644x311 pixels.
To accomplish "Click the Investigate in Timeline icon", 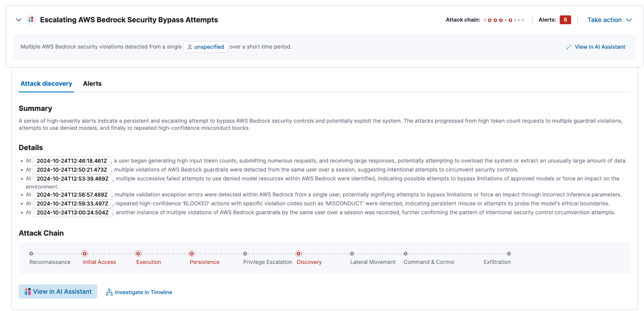I will pos(109,292).
